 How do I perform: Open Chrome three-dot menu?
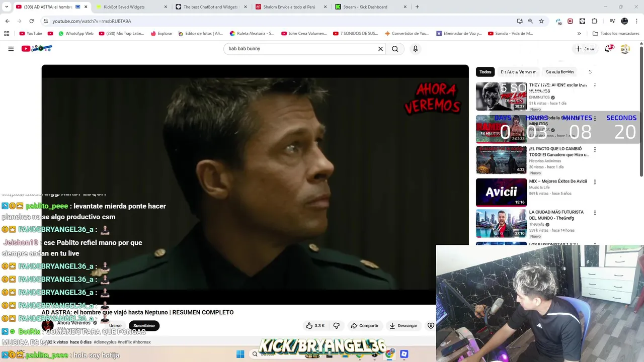(636, 21)
